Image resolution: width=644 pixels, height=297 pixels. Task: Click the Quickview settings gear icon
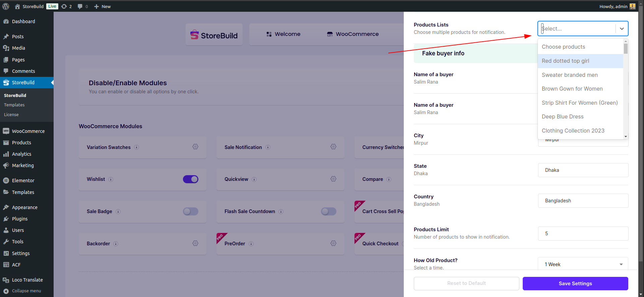tap(333, 179)
